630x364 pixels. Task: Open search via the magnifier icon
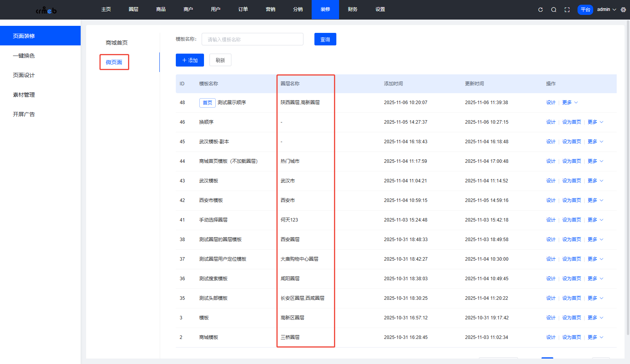[554, 9]
